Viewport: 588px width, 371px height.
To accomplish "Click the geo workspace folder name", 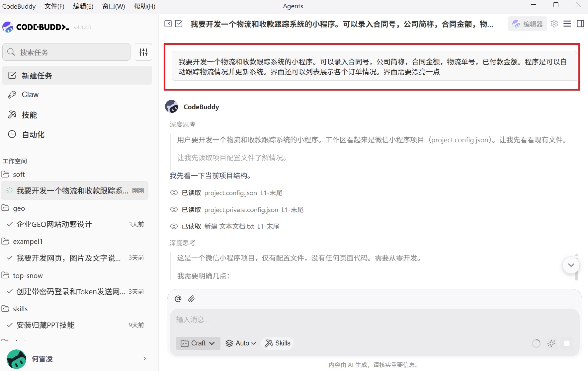I will [19, 208].
